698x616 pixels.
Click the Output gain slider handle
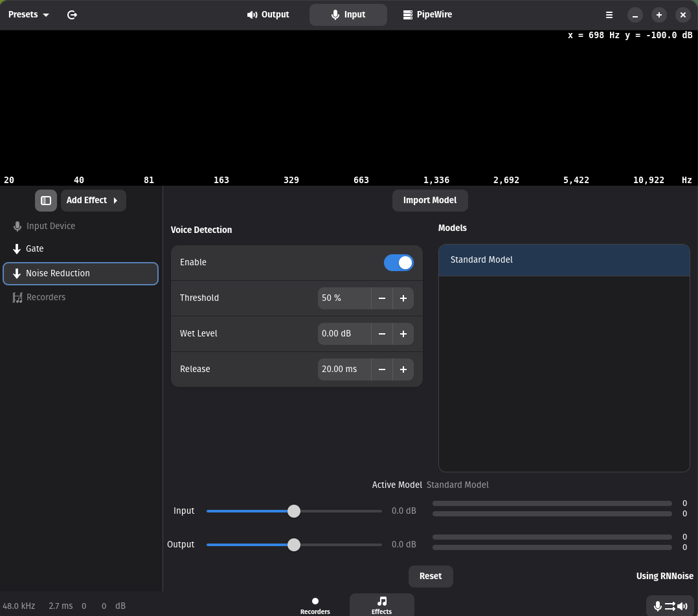pos(294,545)
